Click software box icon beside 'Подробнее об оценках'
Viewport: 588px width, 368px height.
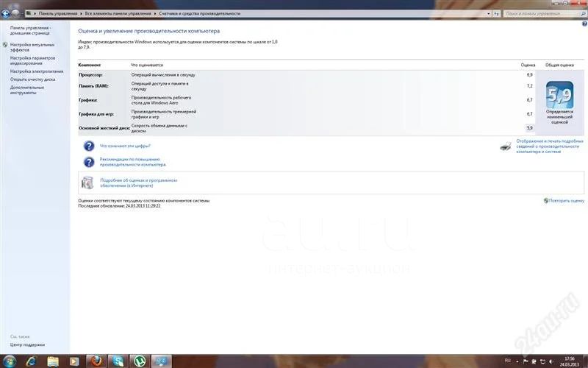(x=87, y=183)
